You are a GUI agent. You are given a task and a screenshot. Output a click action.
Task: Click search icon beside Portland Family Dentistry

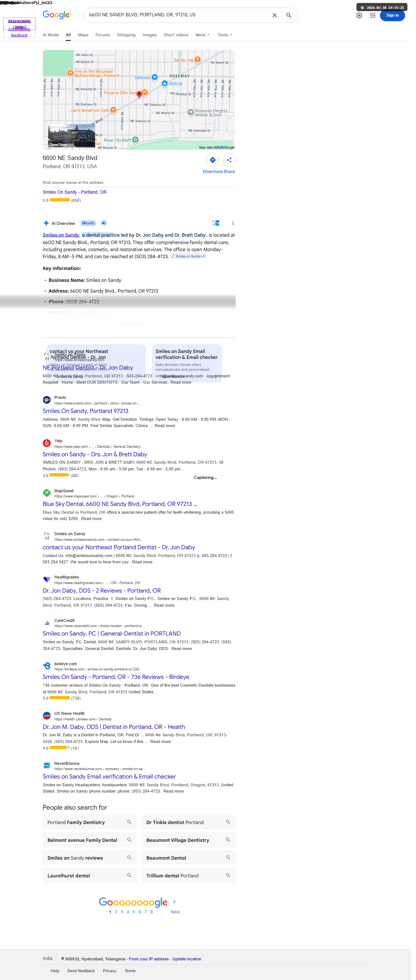click(129, 822)
